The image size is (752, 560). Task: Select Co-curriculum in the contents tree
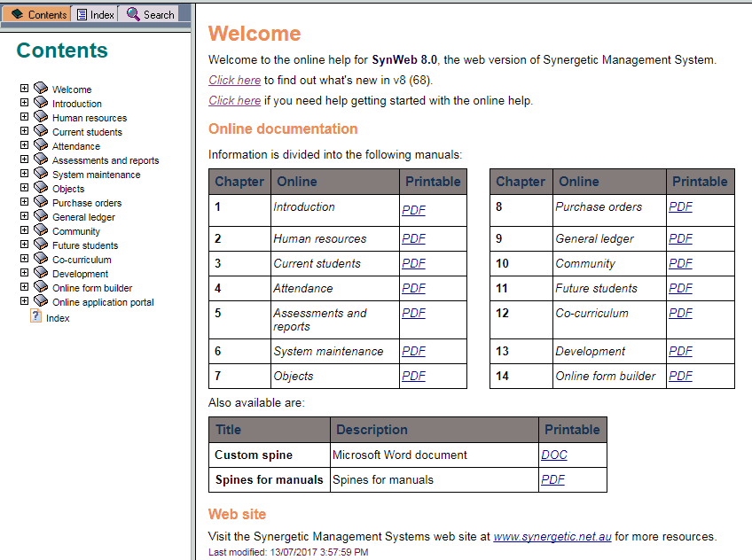coord(82,260)
